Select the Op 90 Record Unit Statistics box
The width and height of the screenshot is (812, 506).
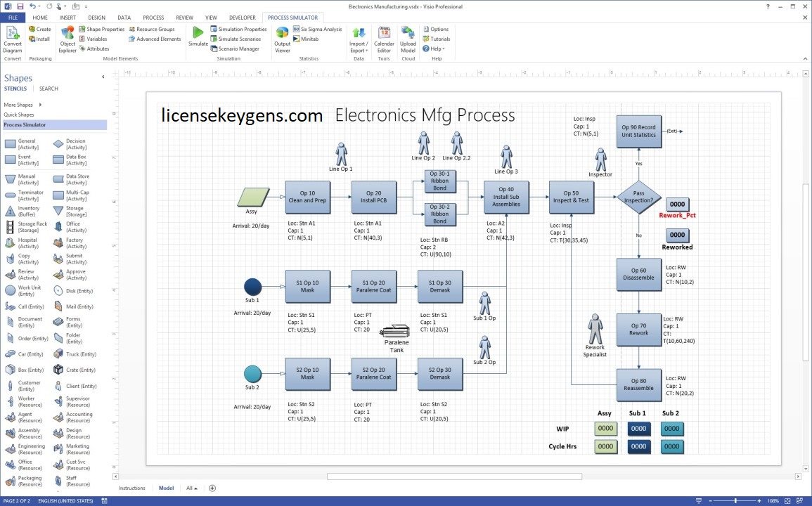click(638, 131)
